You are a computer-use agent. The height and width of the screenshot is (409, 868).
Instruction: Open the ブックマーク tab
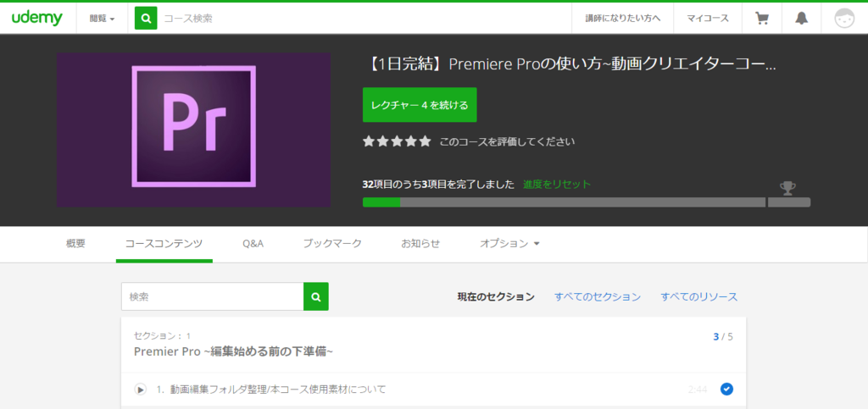click(x=332, y=243)
